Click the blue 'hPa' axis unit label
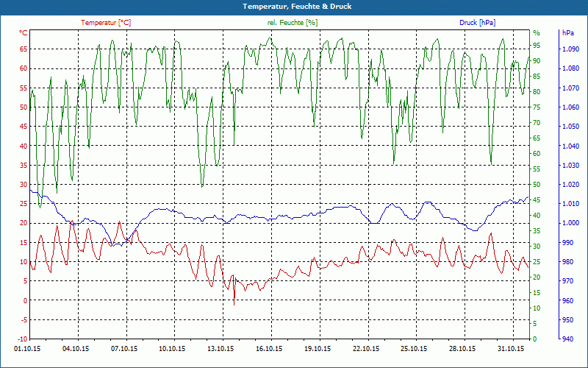The width and height of the screenshot is (588, 368). pyautogui.click(x=567, y=33)
